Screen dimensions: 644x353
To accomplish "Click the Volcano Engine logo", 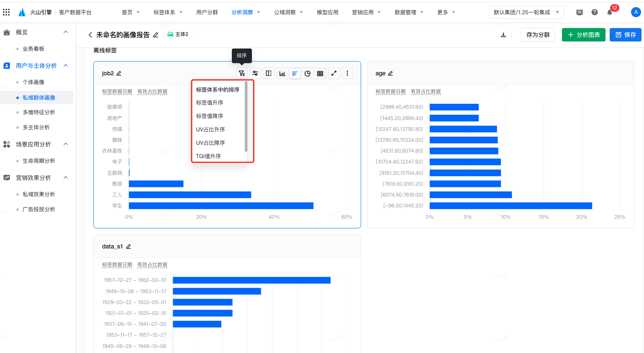I will 22,12.
